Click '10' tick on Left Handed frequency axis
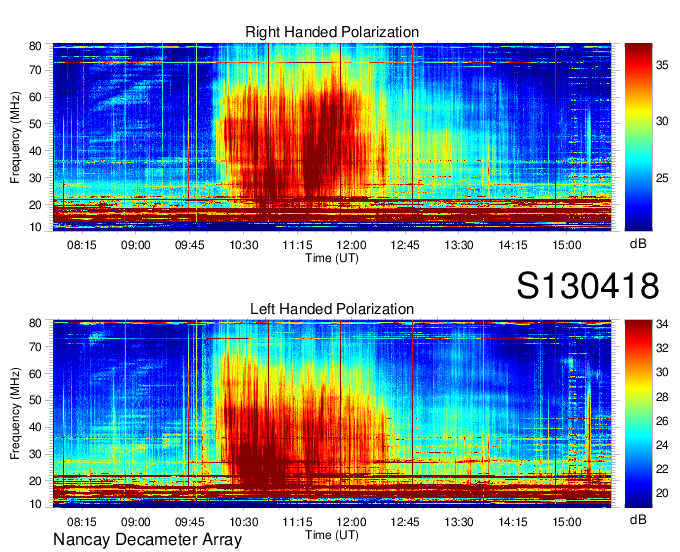This screenshot has width=680, height=552. tap(35, 504)
